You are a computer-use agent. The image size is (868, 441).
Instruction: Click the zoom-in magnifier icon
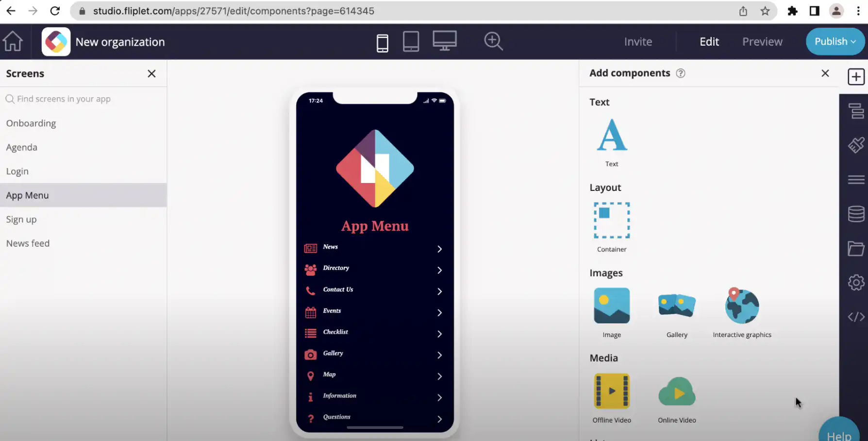pyautogui.click(x=493, y=41)
